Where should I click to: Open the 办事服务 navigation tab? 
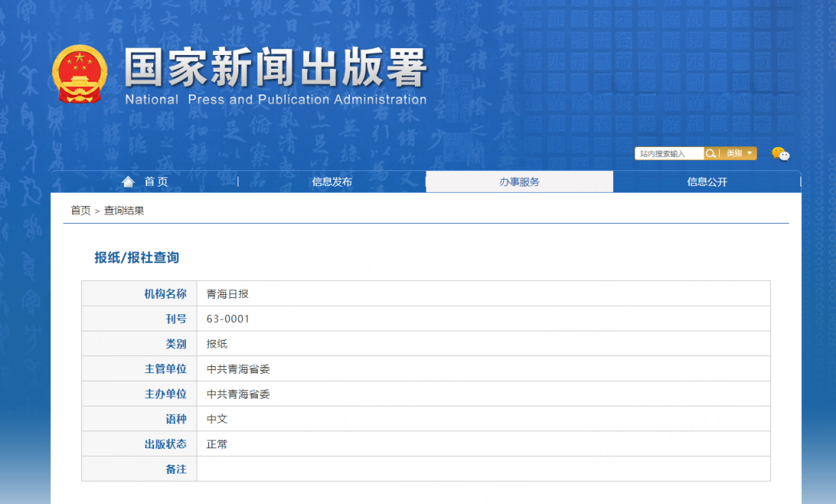[519, 182]
